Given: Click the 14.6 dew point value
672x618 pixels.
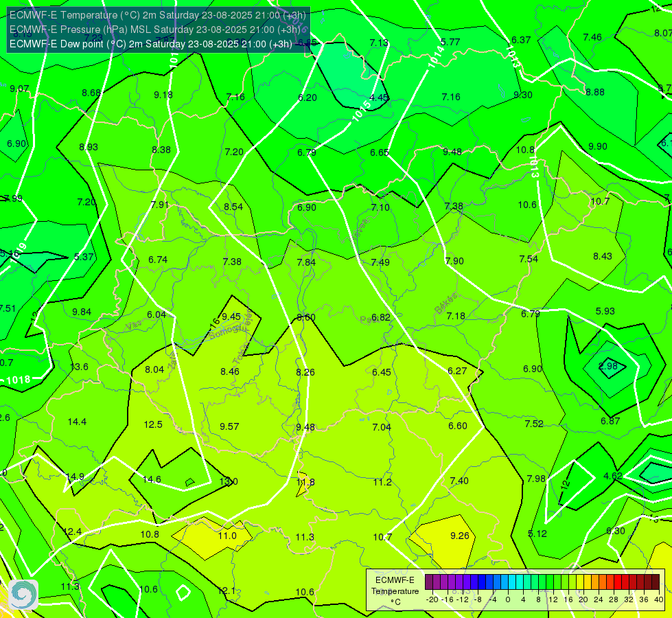Looking at the screenshot, I should pyautogui.click(x=152, y=479).
